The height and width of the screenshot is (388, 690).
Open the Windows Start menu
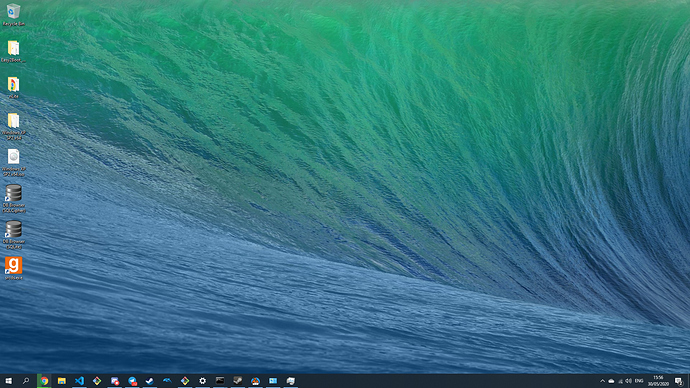point(8,381)
